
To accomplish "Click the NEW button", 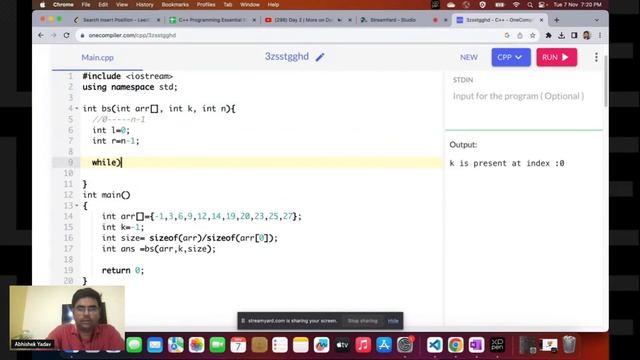I will click(x=469, y=57).
